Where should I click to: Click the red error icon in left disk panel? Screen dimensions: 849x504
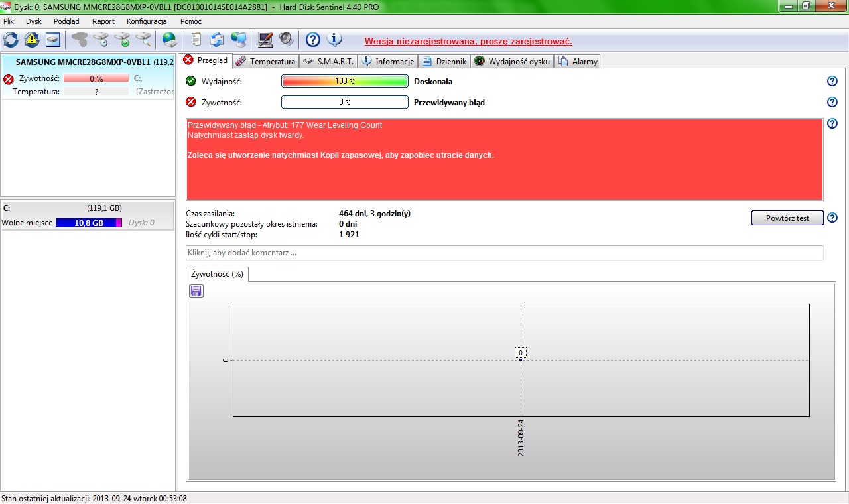coord(9,79)
